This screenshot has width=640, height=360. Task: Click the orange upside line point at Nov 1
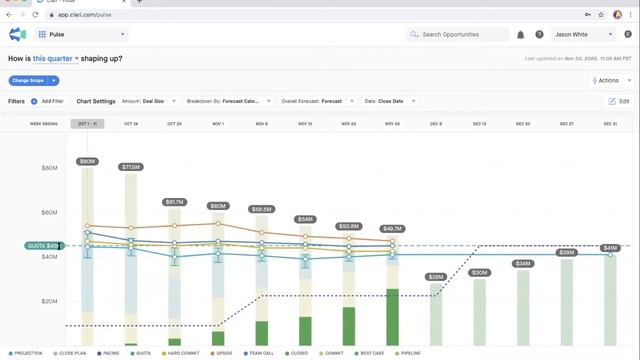click(218, 224)
